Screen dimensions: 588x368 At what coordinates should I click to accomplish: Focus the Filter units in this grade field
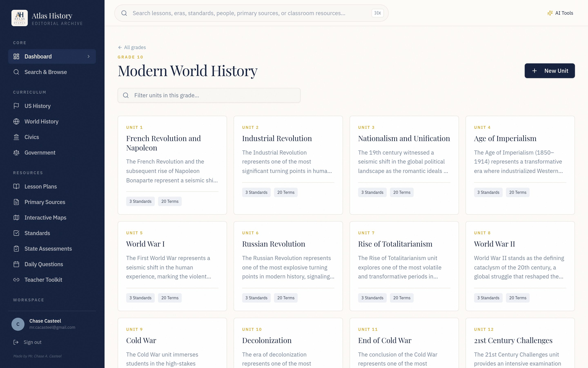[x=209, y=95]
